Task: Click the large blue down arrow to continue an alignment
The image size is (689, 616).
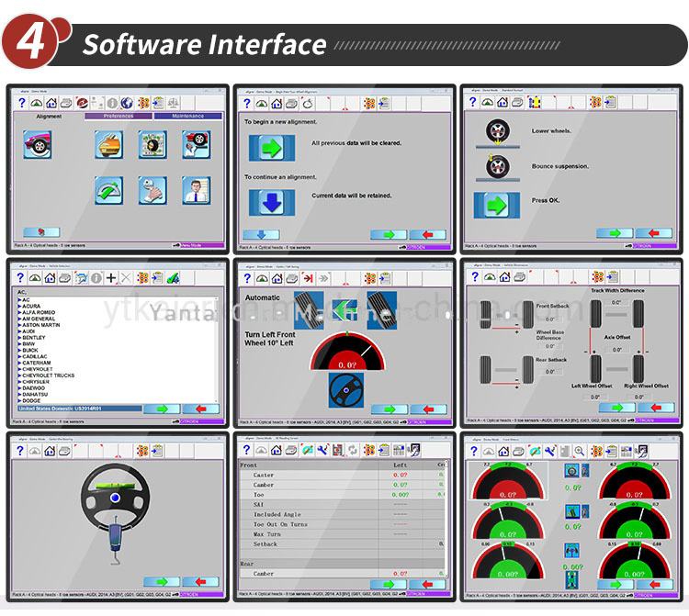Action: [x=272, y=202]
